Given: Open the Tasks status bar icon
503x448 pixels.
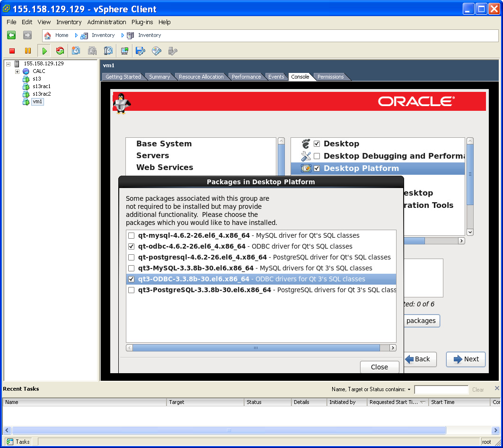Looking at the screenshot, I should click(10, 442).
